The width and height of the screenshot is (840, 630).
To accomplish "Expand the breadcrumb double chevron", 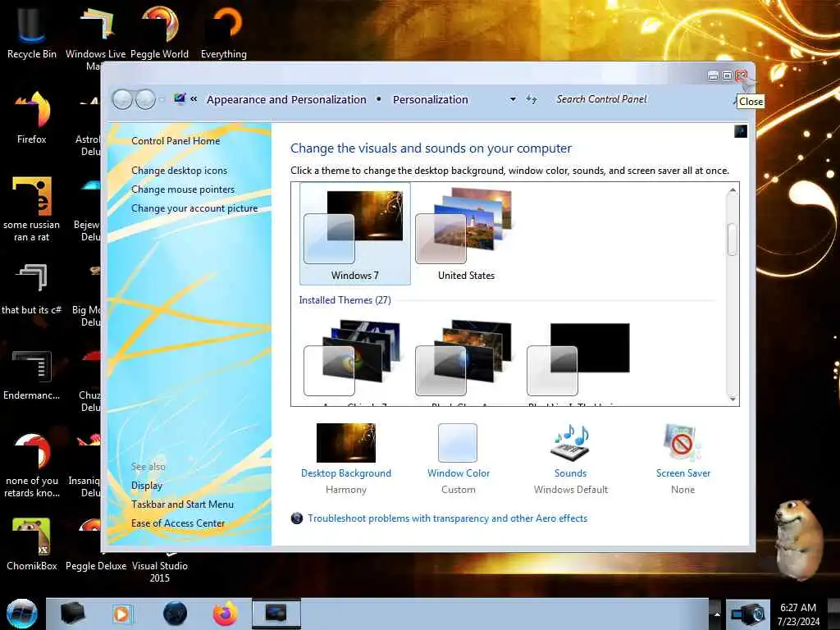I will [x=194, y=98].
